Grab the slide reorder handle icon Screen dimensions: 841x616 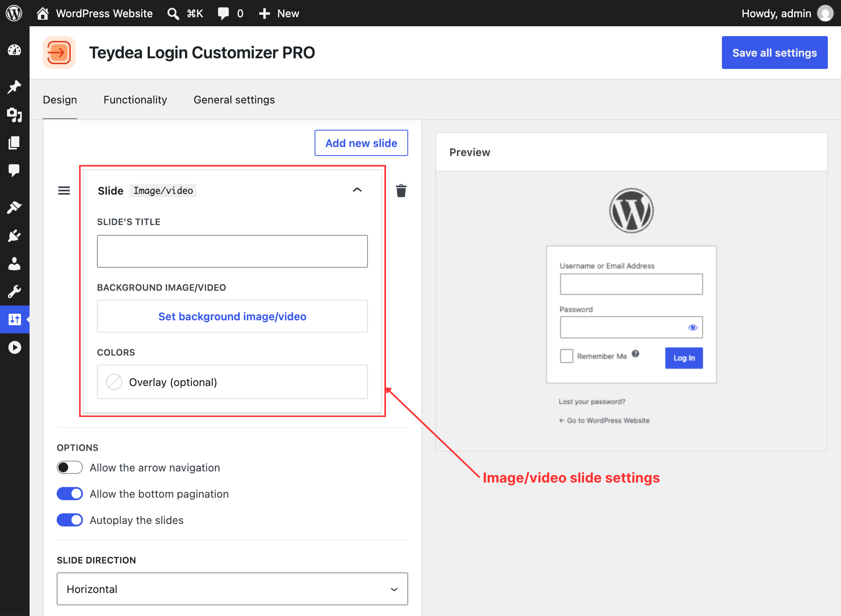click(64, 191)
